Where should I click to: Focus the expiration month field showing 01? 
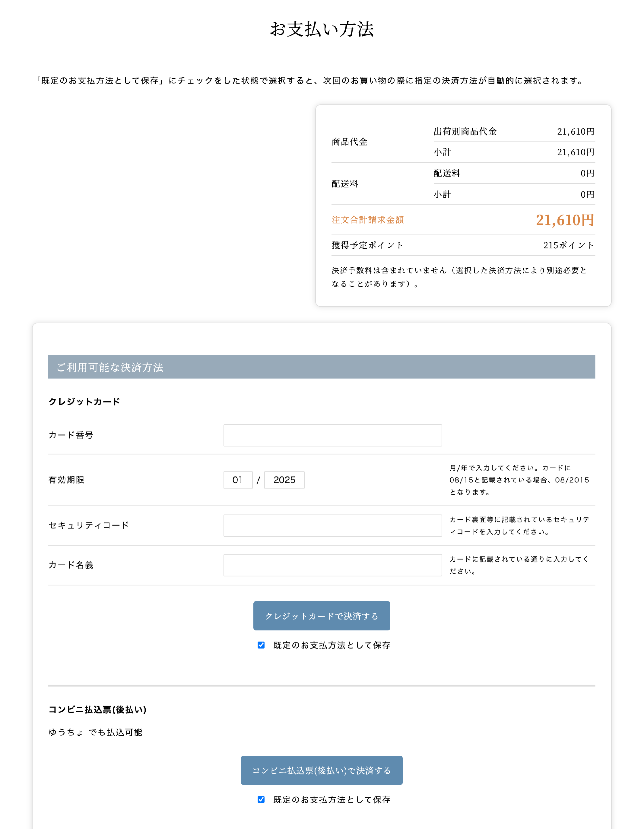tap(238, 480)
